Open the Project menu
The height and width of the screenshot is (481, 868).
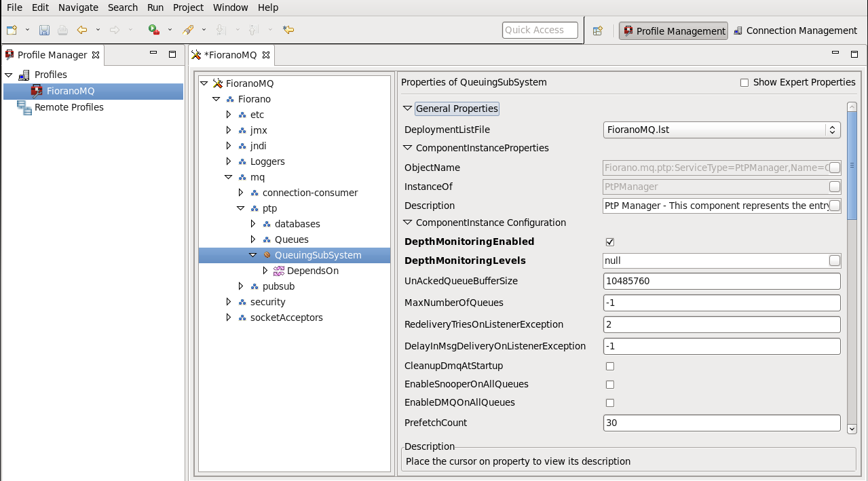[188, 7]
